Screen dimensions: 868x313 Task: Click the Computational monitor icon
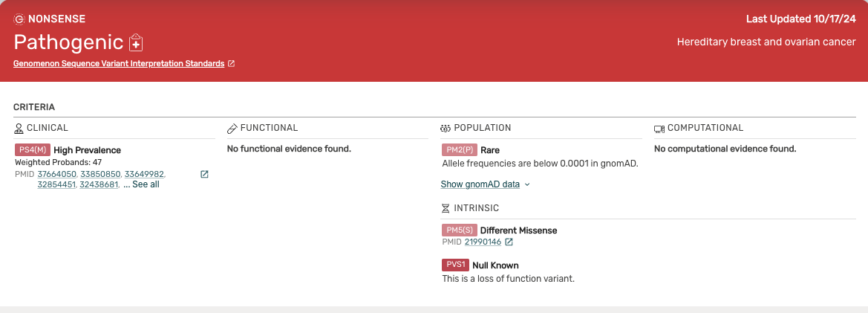(659, 129)
